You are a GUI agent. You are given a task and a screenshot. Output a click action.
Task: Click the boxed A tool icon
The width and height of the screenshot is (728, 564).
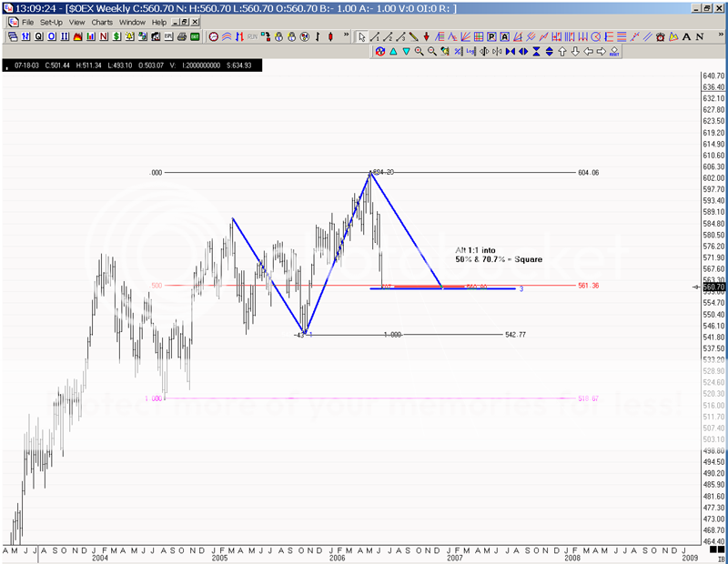[x=505, y=37]
